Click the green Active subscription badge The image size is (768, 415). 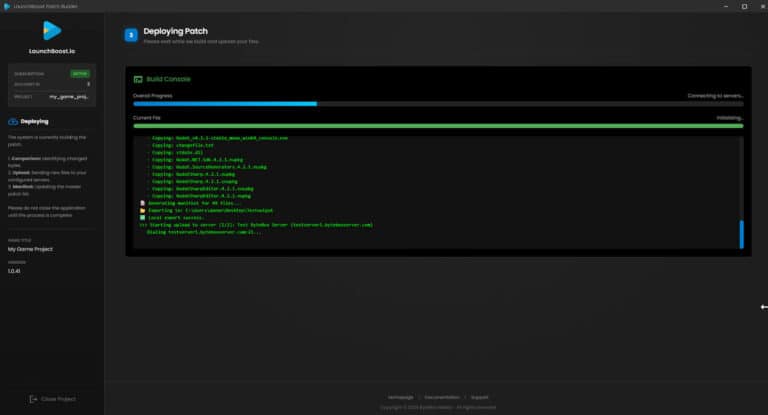coord(80,73)
